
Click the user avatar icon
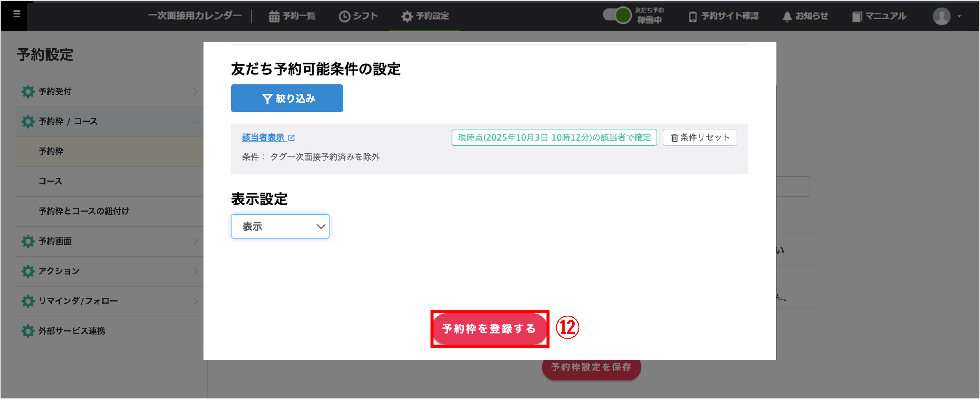coord(941,16)
